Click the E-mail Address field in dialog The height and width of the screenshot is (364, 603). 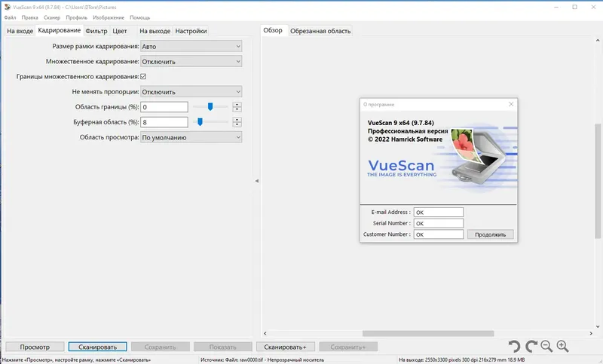pos(439,213)
